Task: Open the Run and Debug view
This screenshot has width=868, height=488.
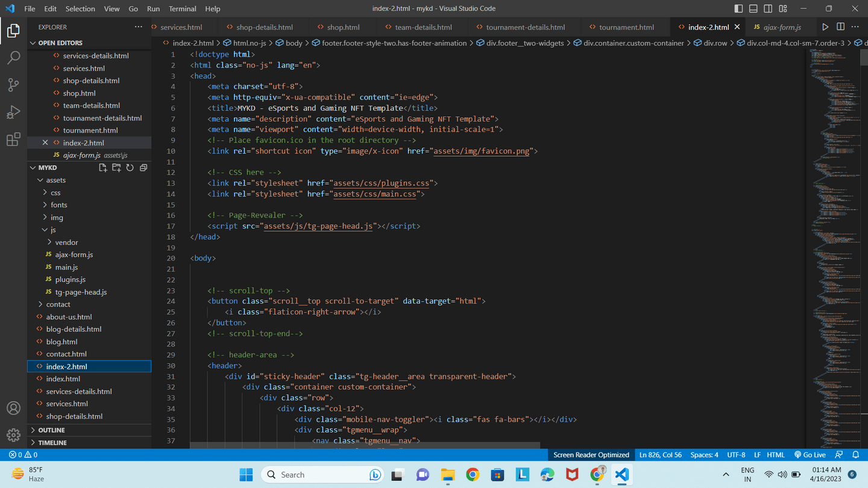Action: (13, 113)
